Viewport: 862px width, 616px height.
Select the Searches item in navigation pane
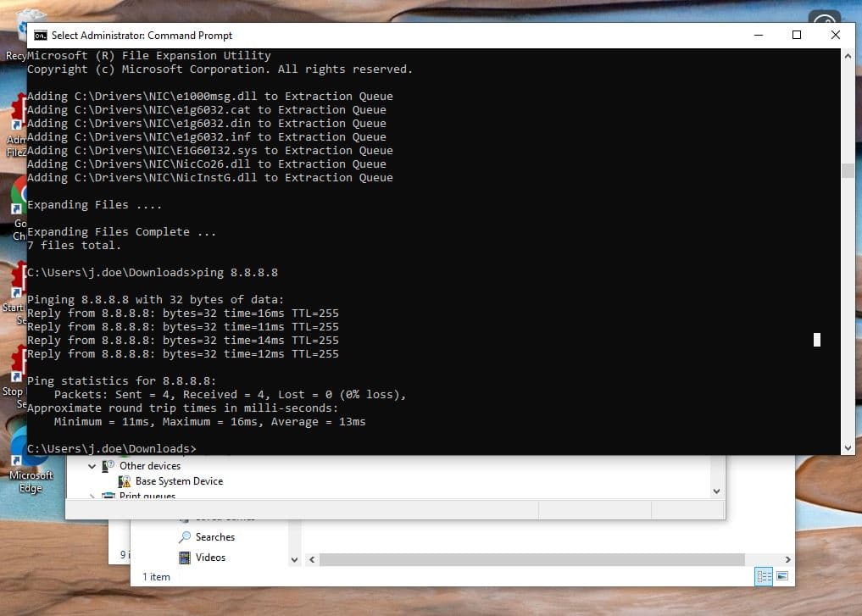(214, 537)
